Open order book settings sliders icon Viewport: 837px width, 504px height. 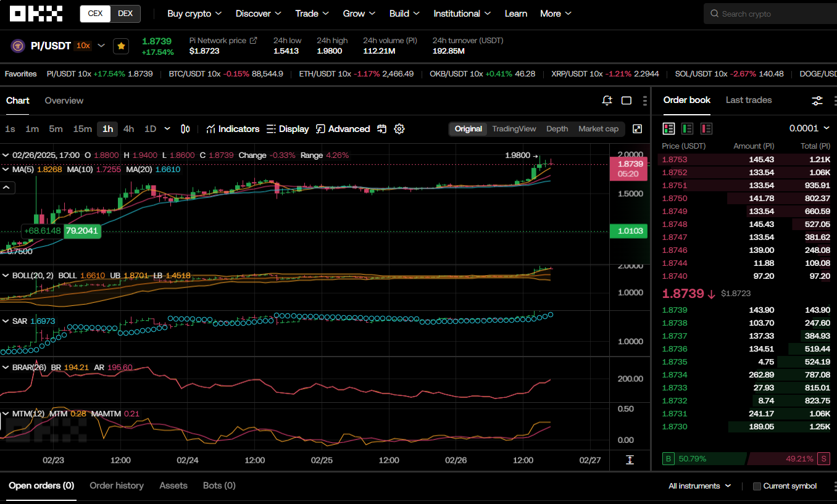(x=817, y=101)
